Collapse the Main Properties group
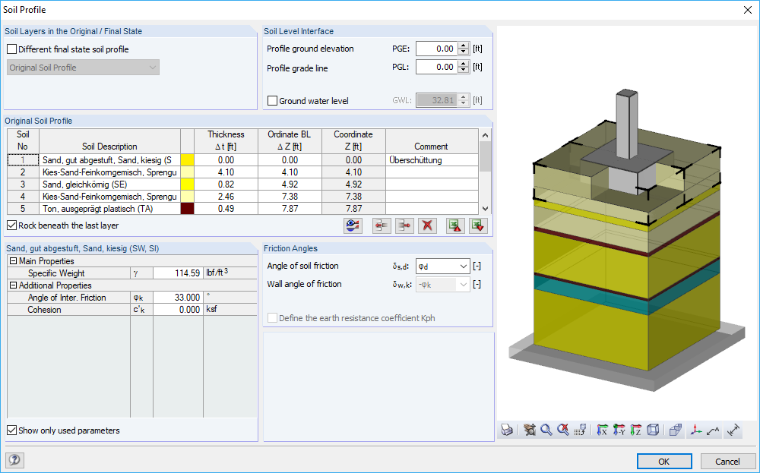 click(14, 261)
